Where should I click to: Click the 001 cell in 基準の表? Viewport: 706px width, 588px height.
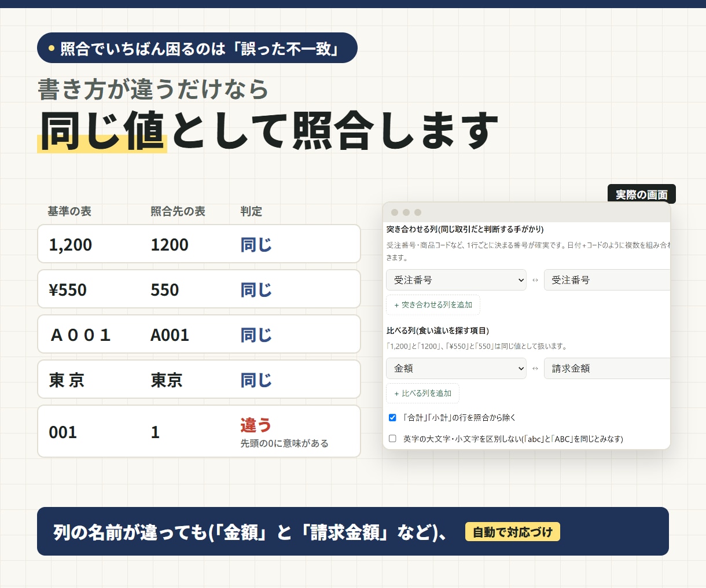pos(63,432)
